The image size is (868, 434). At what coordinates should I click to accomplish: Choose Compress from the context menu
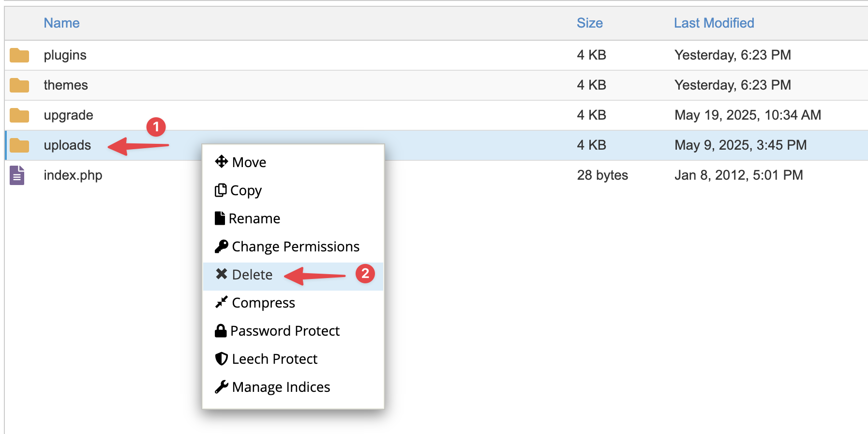[x=293, y=303]
